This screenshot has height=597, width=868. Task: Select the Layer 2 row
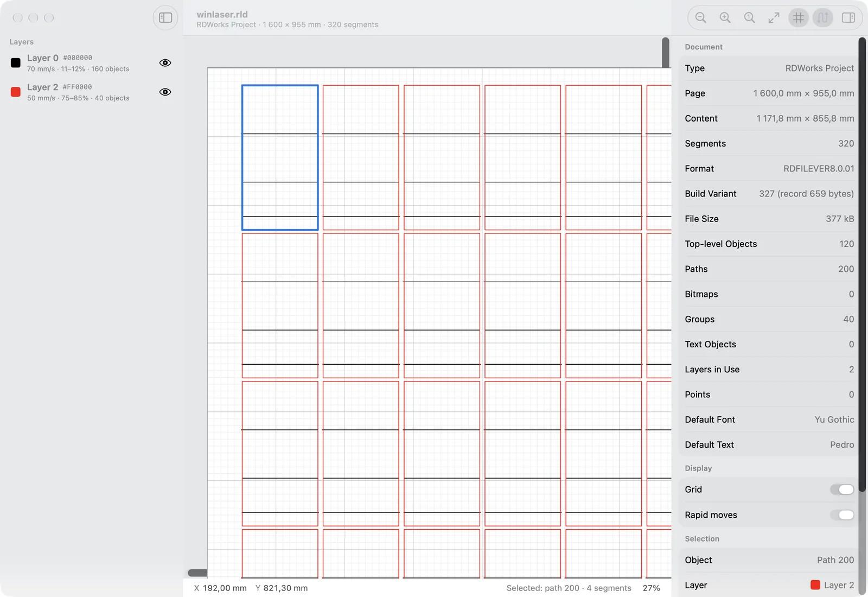coord(91,92)
